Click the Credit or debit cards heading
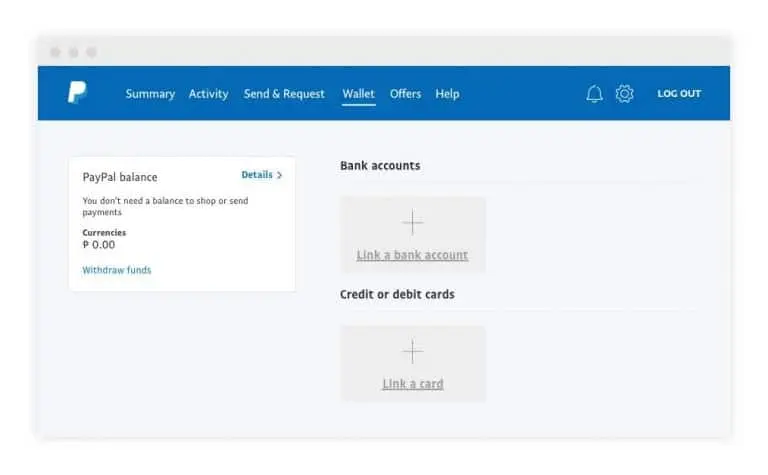Screen dimensions: 768x475 (x=397, y=294)
